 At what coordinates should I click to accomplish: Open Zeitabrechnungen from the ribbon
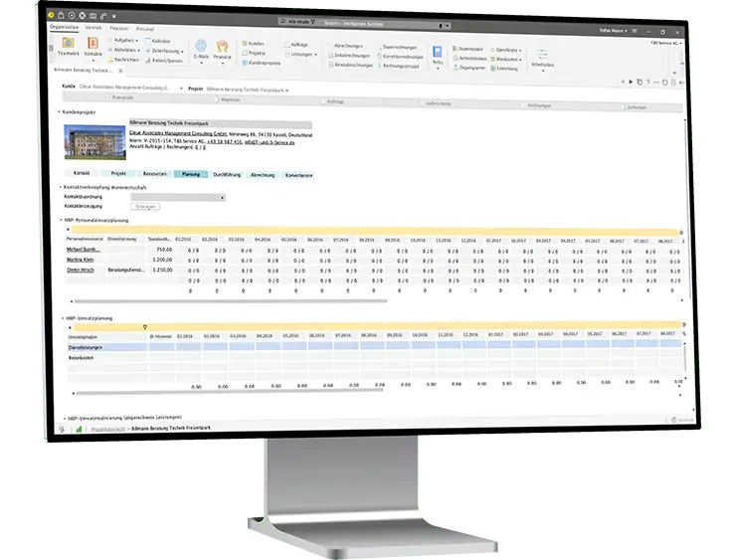(x=349, y=56)
